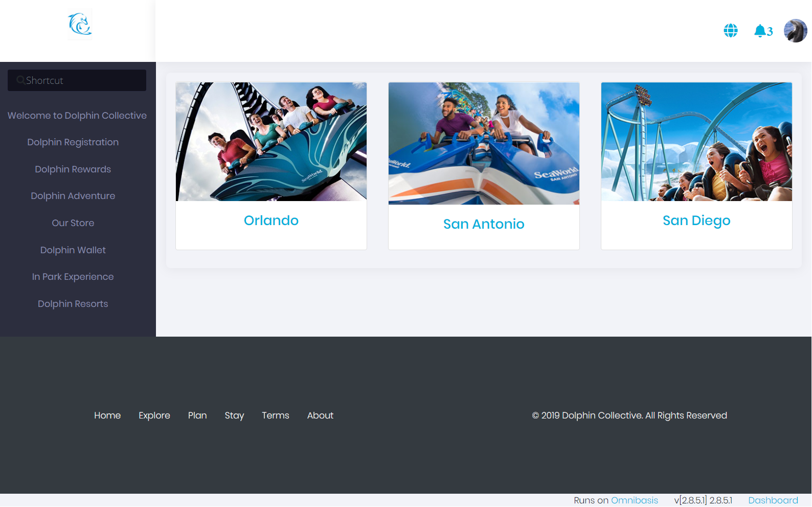Open the globe language selector
Screen dimensions: 812x507
[x=731, y=31]
